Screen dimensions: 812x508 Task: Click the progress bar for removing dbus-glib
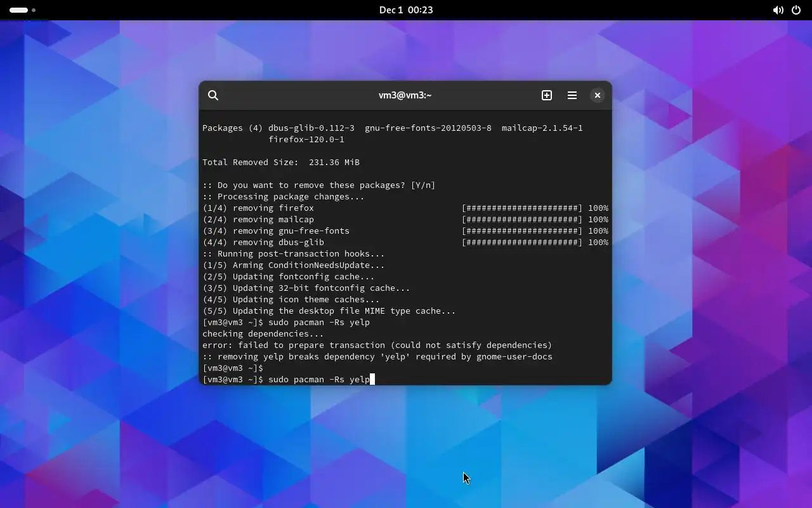522,243
